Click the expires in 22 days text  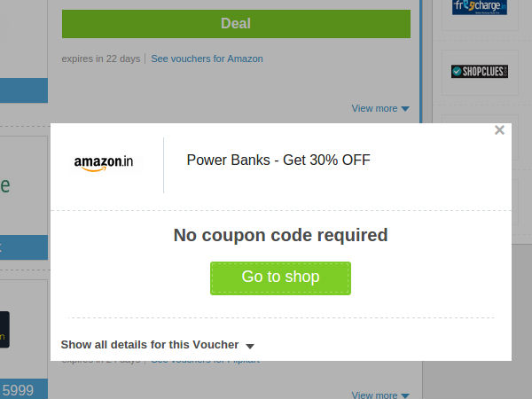tap(101, 59)
